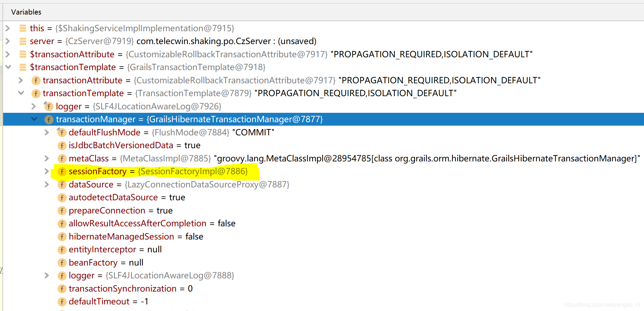Image resolution: width=644 pixels, height=311 pixels.
Task: Expand the 'this' variable node
Action: [8, 28]
